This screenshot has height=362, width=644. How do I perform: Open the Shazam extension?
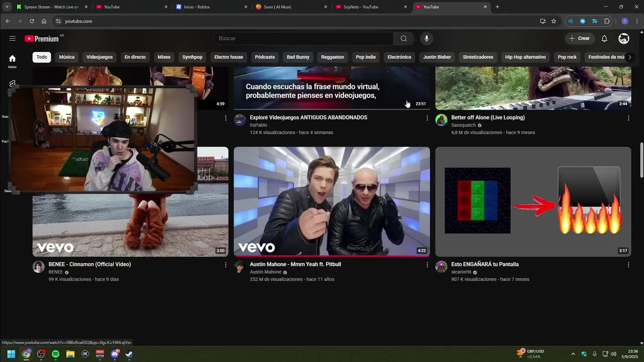(x=583, y=21)
